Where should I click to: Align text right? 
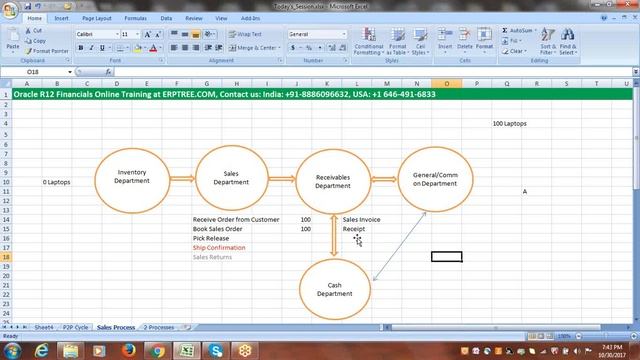[x=196, y=48]
